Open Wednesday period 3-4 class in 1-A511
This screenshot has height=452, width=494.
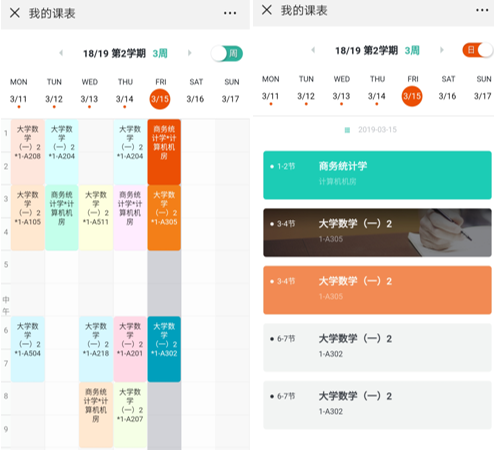pos(96,218)
